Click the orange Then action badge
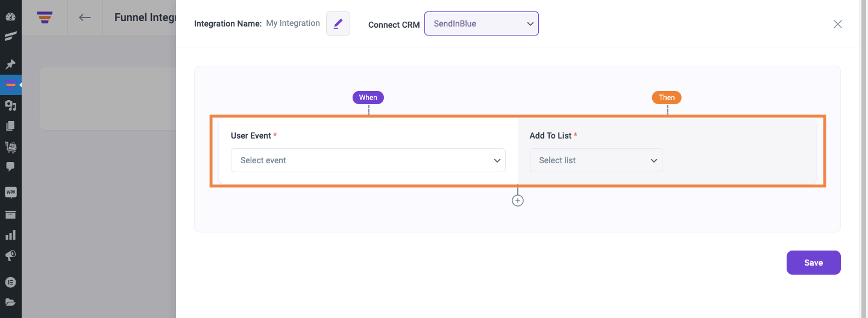The height and width of the screenshot is (318, 868). [667, 98]
